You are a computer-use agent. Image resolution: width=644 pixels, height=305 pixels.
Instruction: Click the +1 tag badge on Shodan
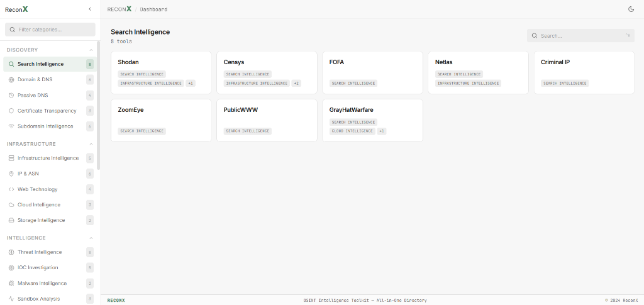point(190,84)
